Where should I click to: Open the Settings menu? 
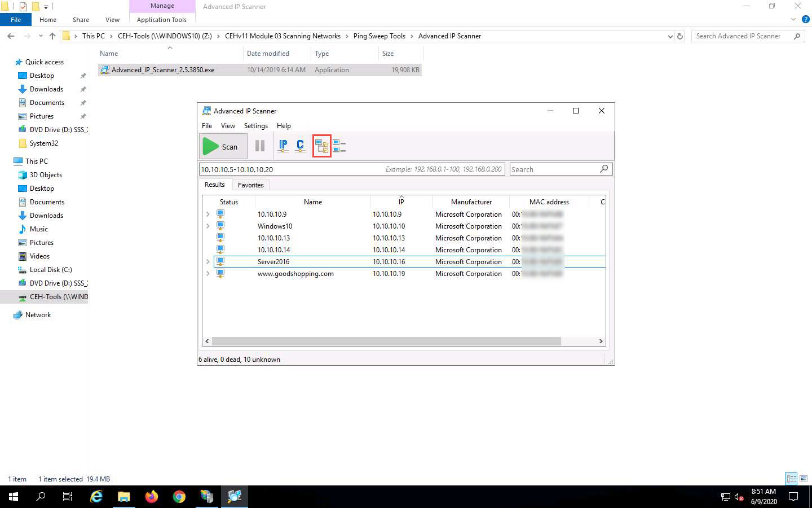click(x=256, y=126)
